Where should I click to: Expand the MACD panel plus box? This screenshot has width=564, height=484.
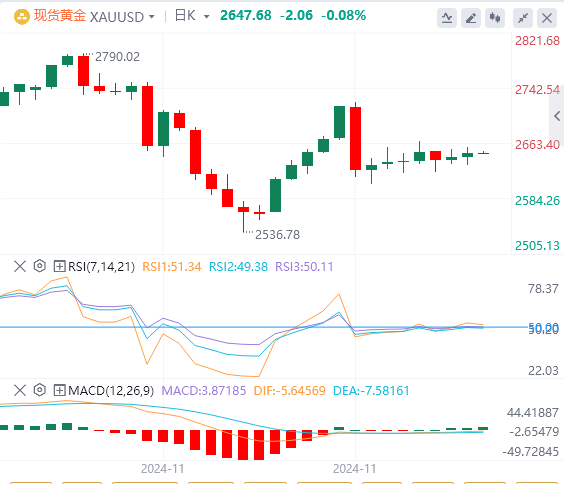coord(59,390)
